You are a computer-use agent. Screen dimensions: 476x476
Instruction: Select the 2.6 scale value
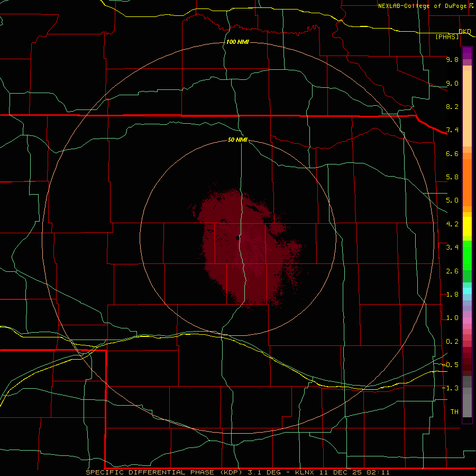(452, 271)
